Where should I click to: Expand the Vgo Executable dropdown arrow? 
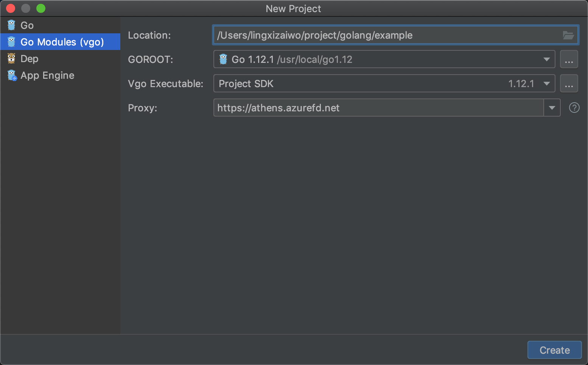point(546,84)
